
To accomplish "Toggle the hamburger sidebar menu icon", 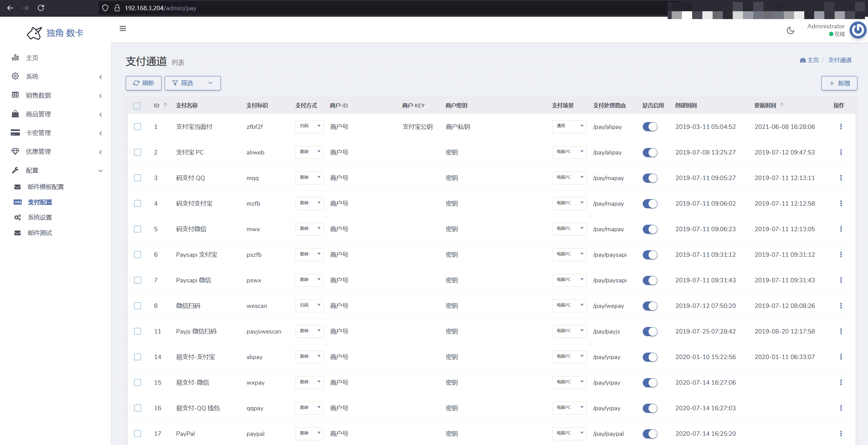I will pyautogui.click(x=123, y=29).
